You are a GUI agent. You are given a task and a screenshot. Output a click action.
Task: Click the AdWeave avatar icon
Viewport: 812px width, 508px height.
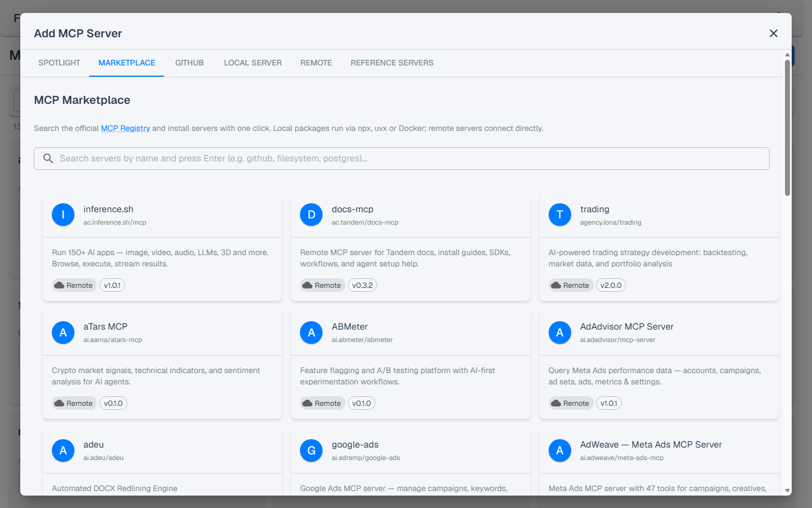560,450
